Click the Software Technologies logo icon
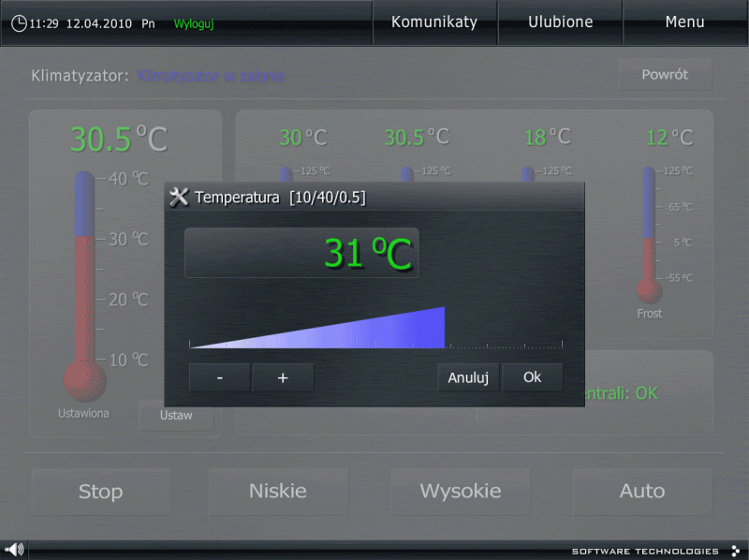Viewport: 749px width, 560px height. click(735, 551)
